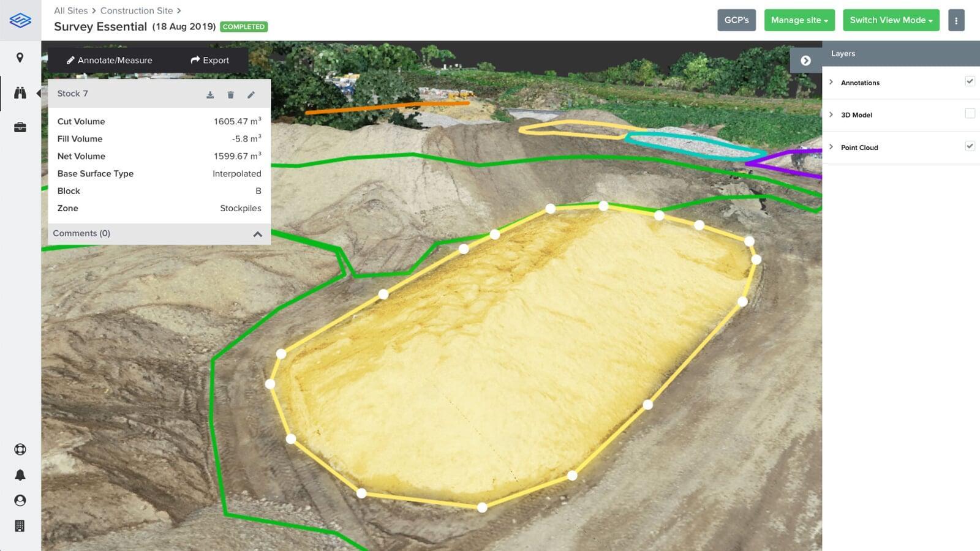Open notifications bell icon
Viewport: 980px width, 551px height.
[x=20, y=475]
